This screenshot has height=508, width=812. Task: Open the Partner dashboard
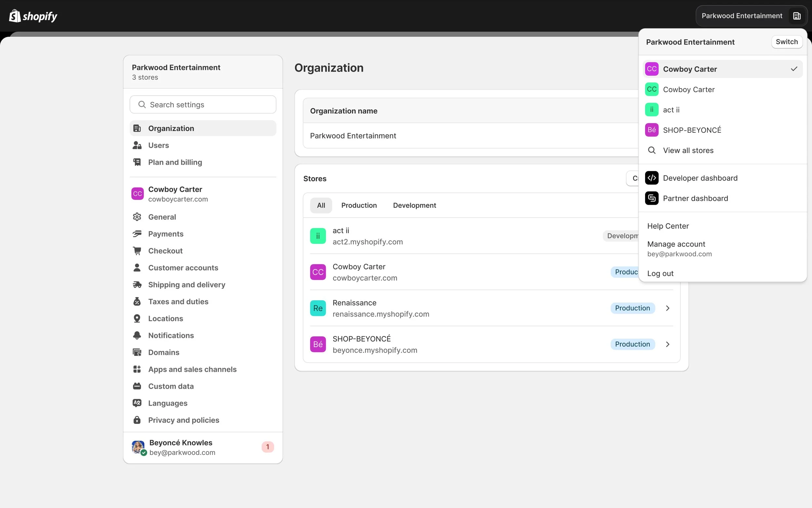coord(695,198)
